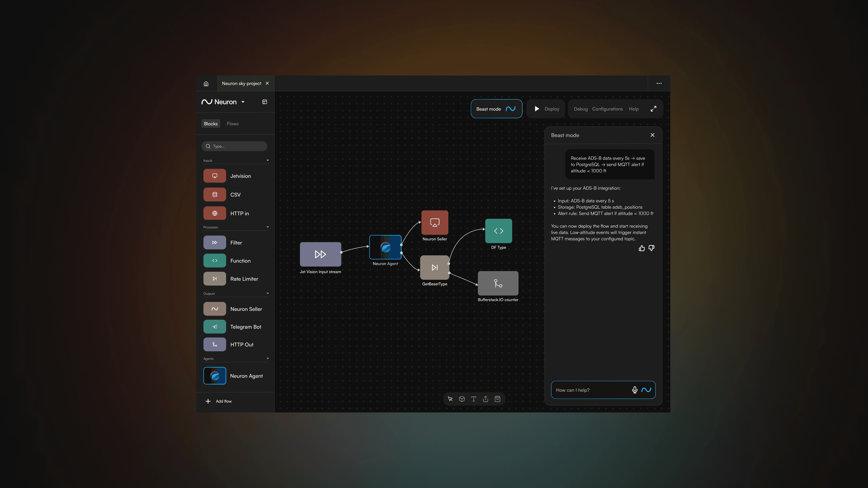Select the text tool in bottom toolbar
This screenshot has height=488, width=868.
473,399
